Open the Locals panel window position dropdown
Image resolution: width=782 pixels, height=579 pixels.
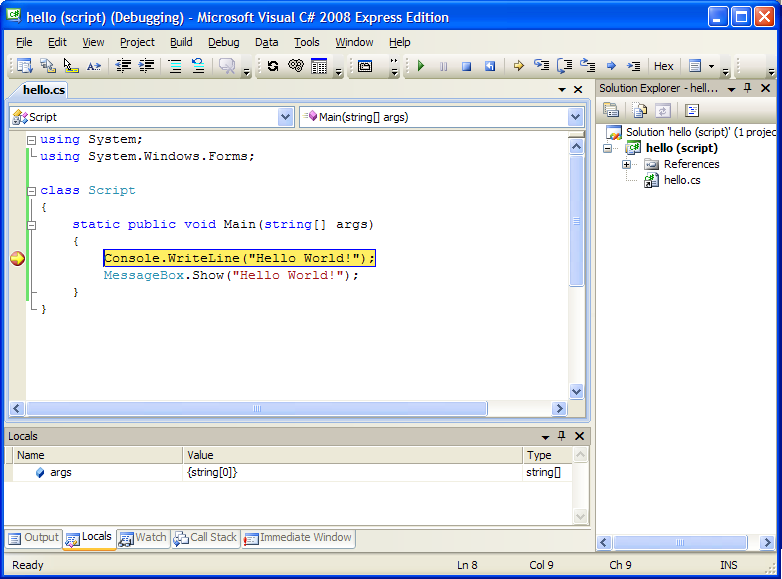(x=545, y=437)
